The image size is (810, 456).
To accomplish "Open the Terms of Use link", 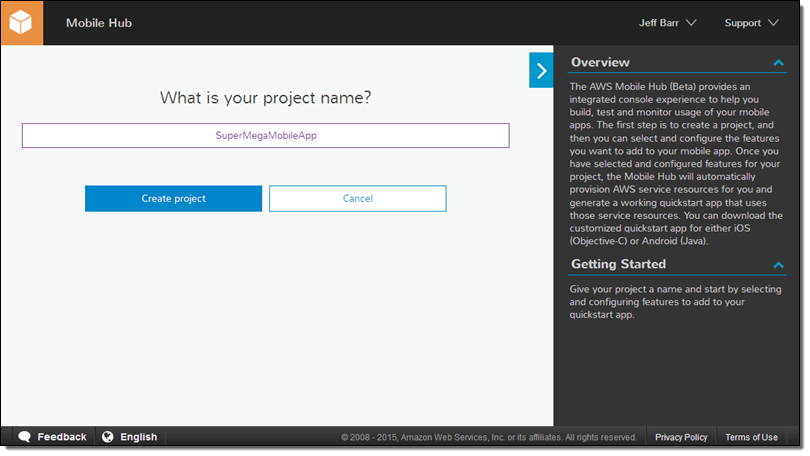I will point(751,437).
